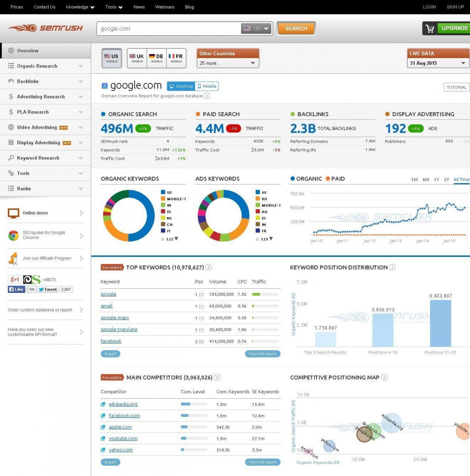Image resolution: width=470 pixels, height=476 pixels.
Task: Open the Other Countries dropdown
Action: (228, 63)
